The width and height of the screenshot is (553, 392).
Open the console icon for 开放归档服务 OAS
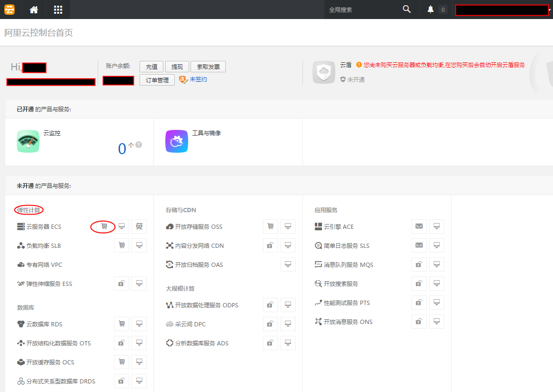click(288, 265)
